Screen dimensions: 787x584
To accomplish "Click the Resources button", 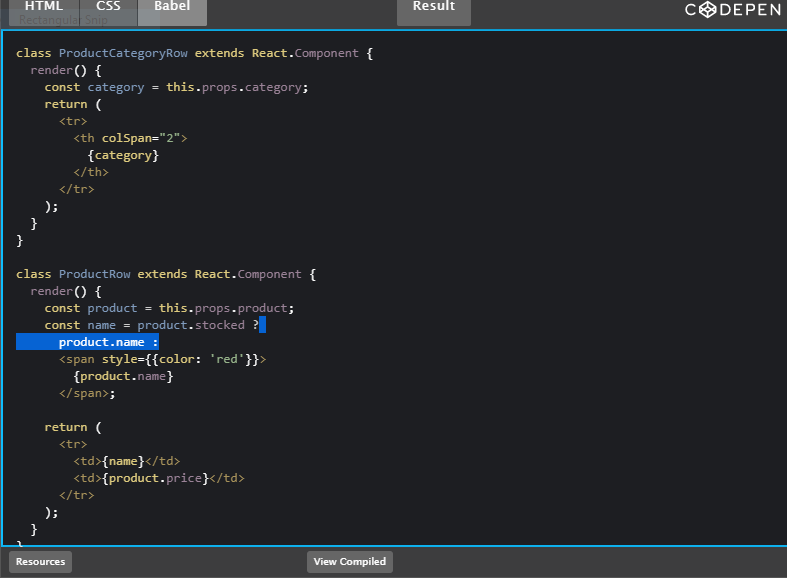I will click(40, 562).
